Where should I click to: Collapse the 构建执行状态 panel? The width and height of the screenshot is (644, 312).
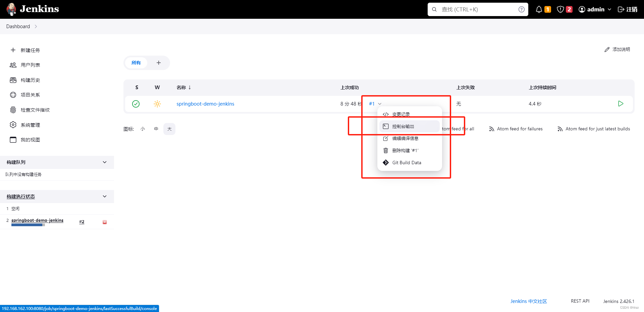[105, 196]
